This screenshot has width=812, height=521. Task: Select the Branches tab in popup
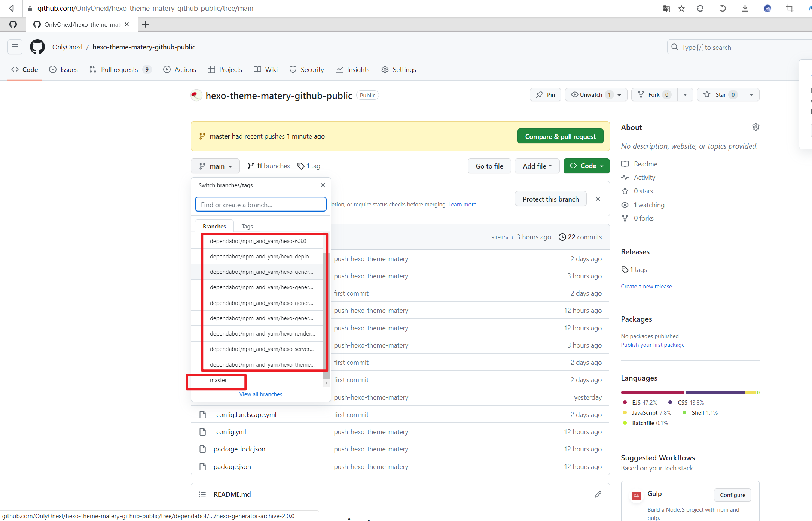pyautogui.click(x=214, y=226)
